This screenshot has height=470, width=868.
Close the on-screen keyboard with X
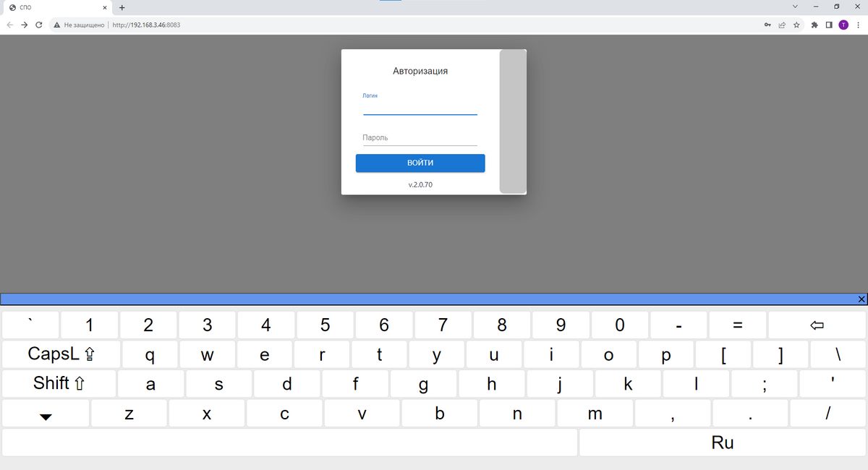pos(861,299)
